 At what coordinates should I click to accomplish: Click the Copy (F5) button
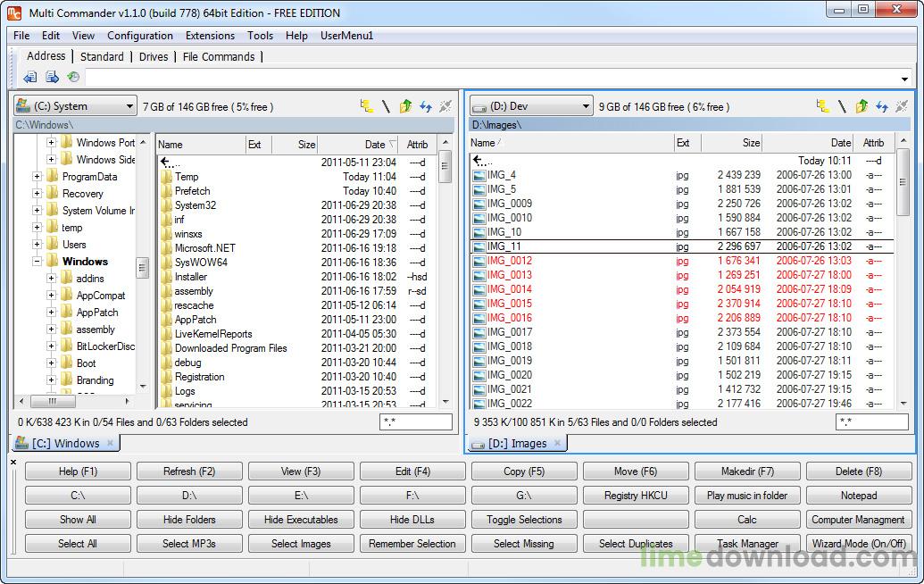[x=524, y=471]
